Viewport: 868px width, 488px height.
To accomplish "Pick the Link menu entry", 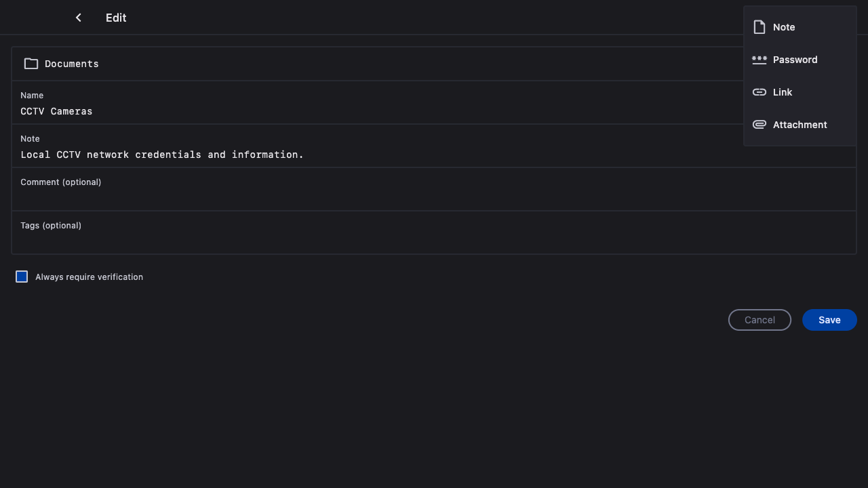I will click(x=783, y=92).
